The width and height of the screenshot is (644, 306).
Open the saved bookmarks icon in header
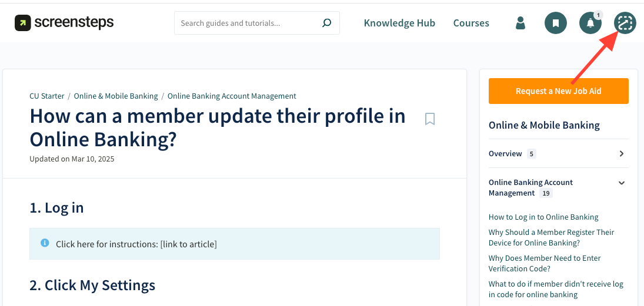coord(556,23)
